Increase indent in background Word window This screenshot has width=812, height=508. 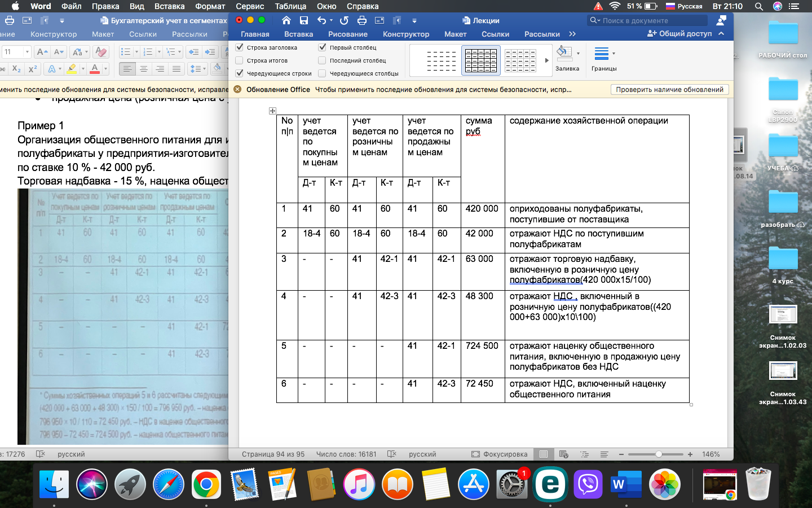(x=210, y=52)
